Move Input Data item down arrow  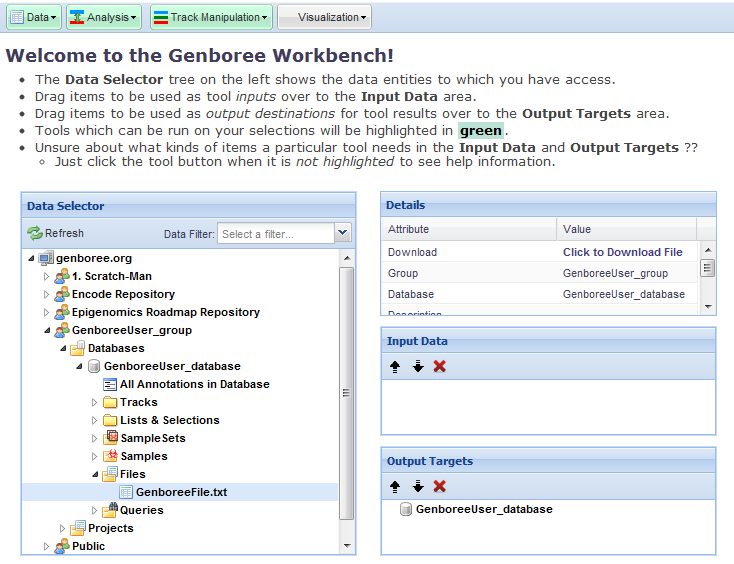pyautogui.click(x=418, y=366)
